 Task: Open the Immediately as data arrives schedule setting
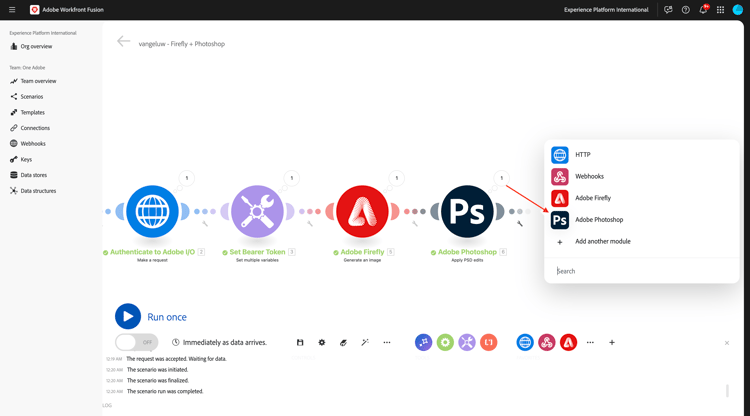click(x=219, y=342)
